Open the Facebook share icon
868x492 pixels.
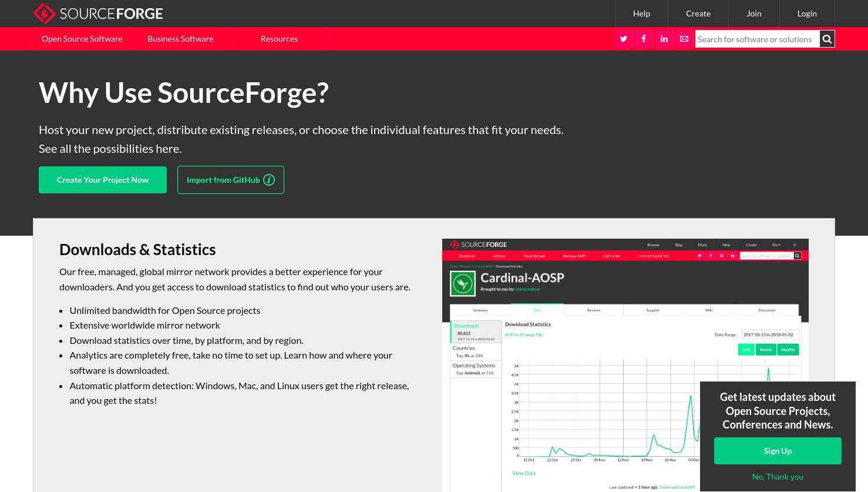(644, 39)
